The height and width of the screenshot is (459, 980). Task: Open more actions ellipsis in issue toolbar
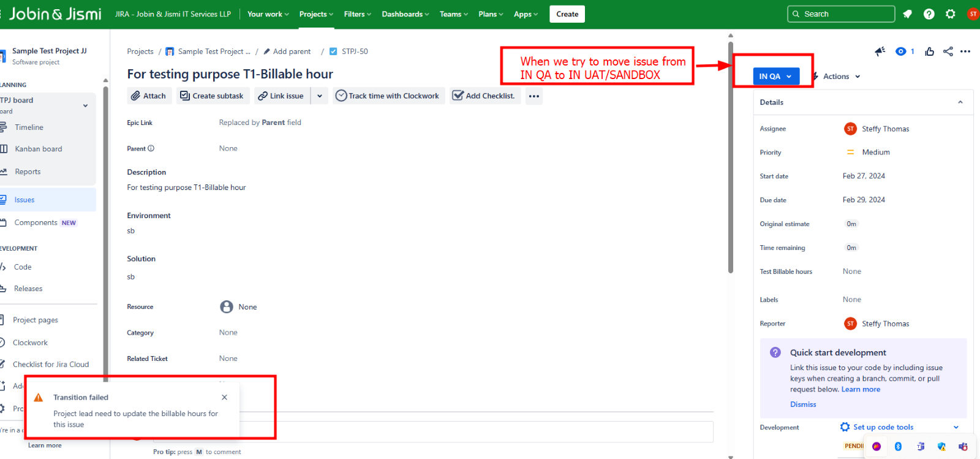534,96
